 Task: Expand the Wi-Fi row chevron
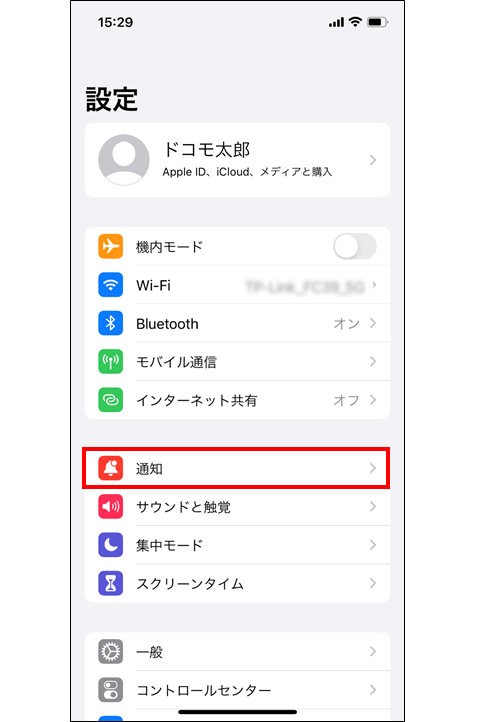click(x=374, y=285)
